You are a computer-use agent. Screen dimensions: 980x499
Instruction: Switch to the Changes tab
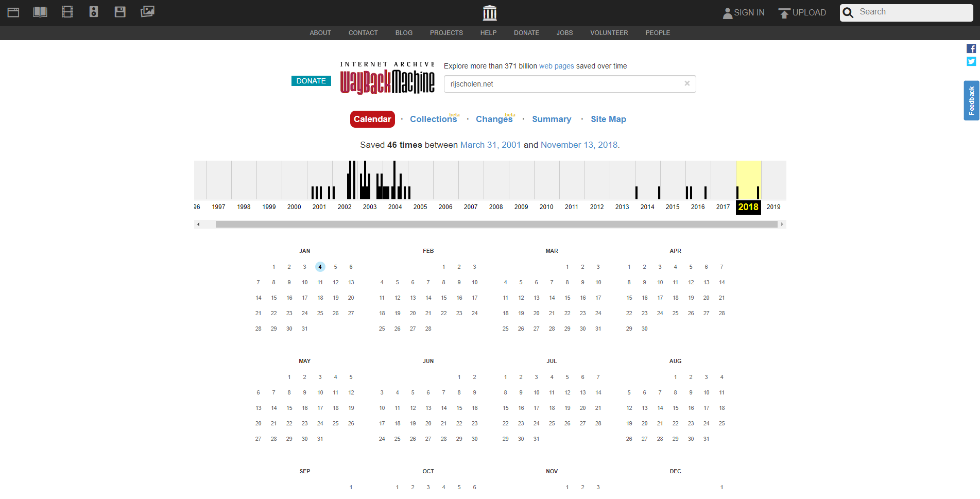point(494,119)
